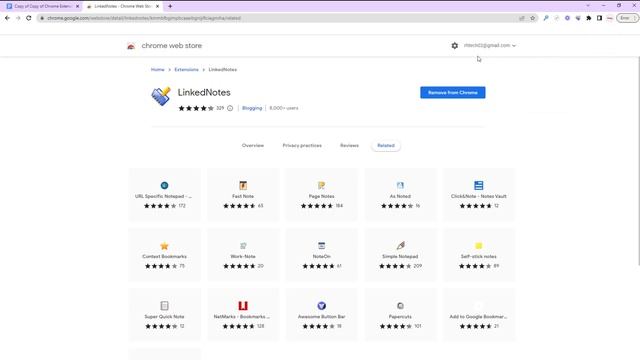Open the Simple Notepad quill icon
This screenshot has height=360, width=640.
point(400,246)
